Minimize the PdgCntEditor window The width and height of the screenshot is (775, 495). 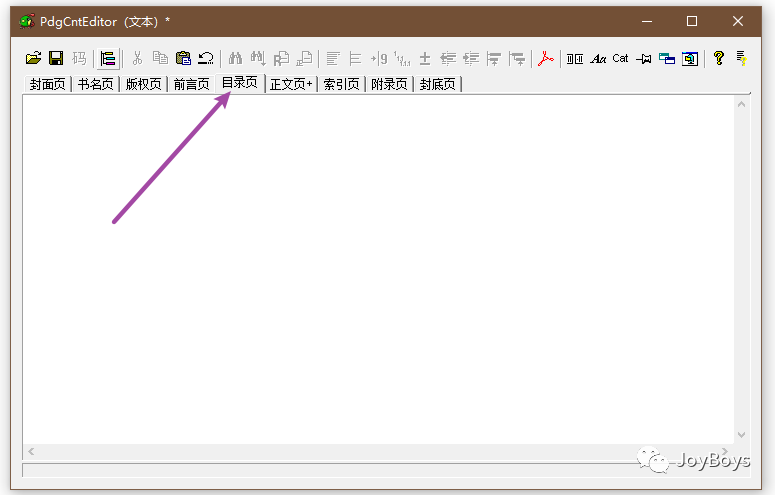(x=646, y=21)
